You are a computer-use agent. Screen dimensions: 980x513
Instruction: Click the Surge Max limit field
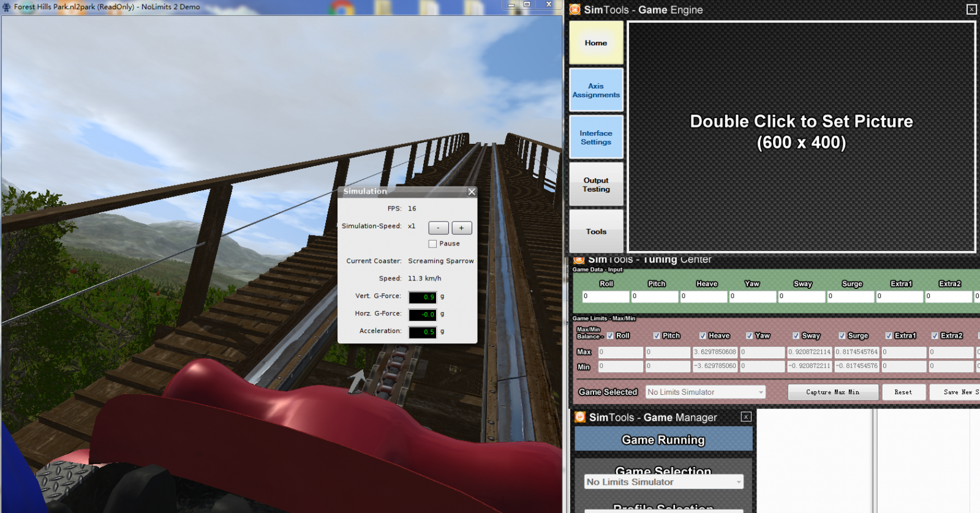(x=856, y=352)
